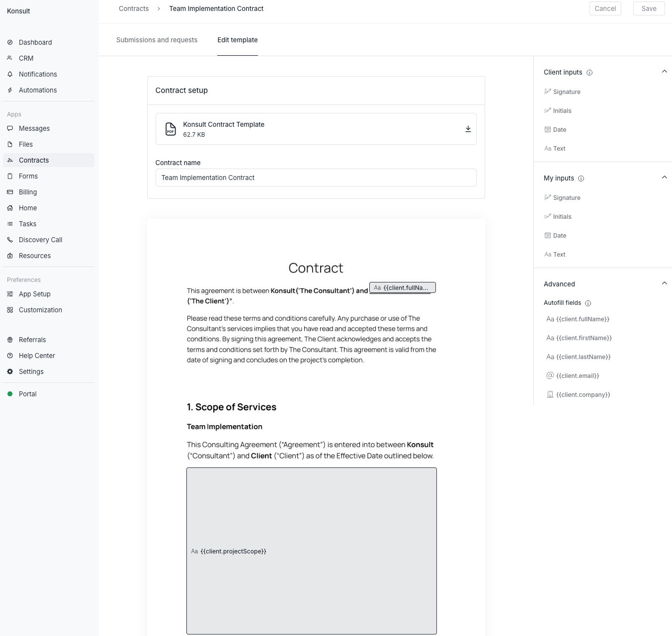Add a Text field from My inputs

pos(559,254)
